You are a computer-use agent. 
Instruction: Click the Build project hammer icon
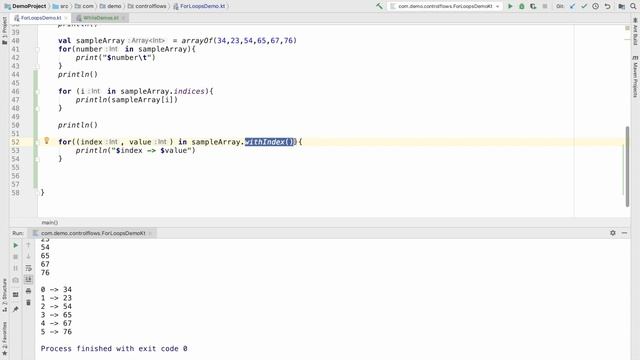click(379, 6)
